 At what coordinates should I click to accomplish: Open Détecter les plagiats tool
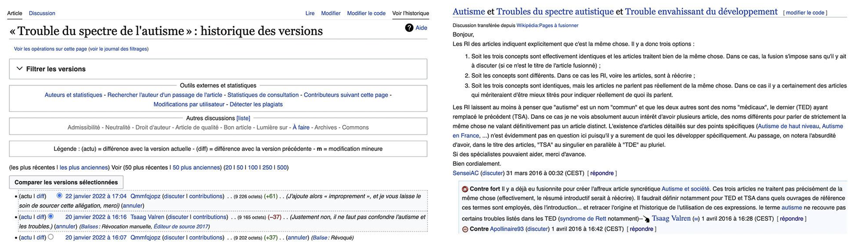tap(256, 104)
